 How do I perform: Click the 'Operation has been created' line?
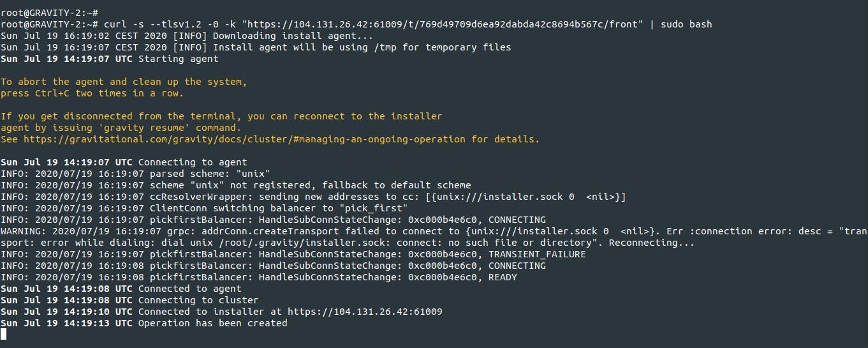(212, 323)
